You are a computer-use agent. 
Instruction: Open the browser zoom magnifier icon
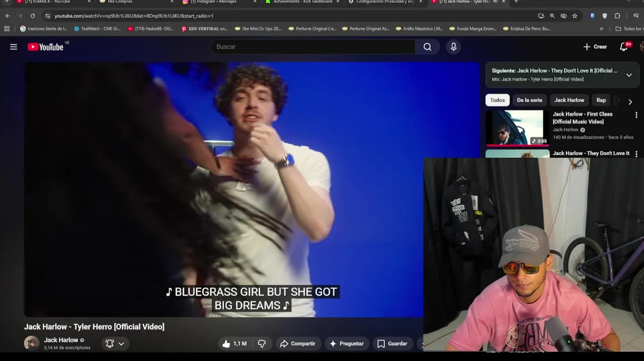(552, 16)
